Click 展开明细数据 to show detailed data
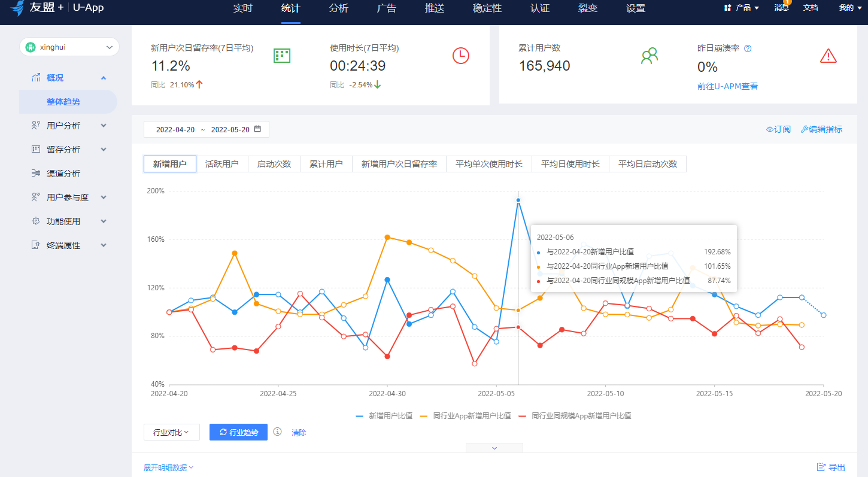This screenshot has height=477, width=868. click(x=166, y=467)
